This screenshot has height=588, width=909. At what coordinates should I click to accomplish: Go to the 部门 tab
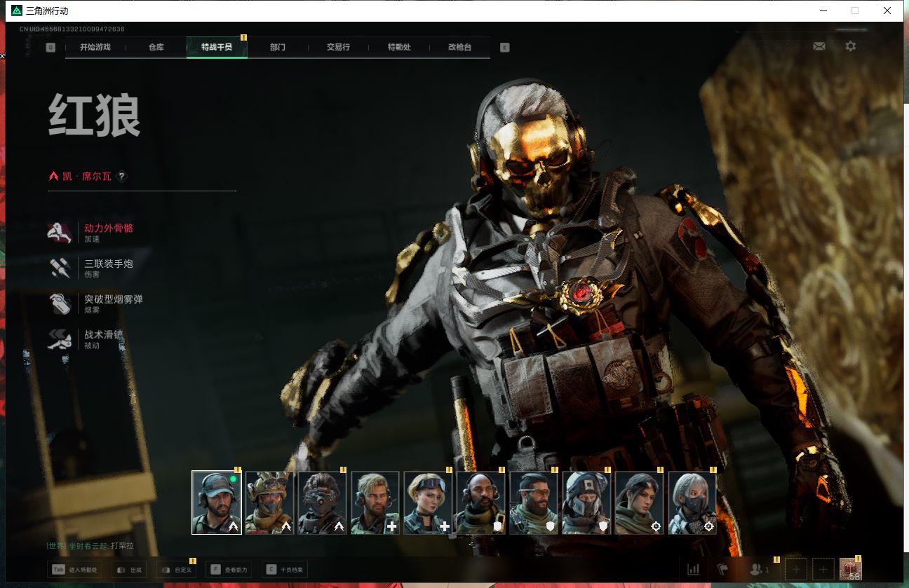click(x=278, y=47)
